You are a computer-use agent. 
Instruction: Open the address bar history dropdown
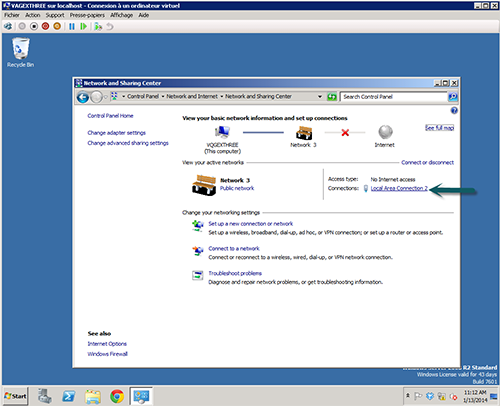[x=320, y=97]
